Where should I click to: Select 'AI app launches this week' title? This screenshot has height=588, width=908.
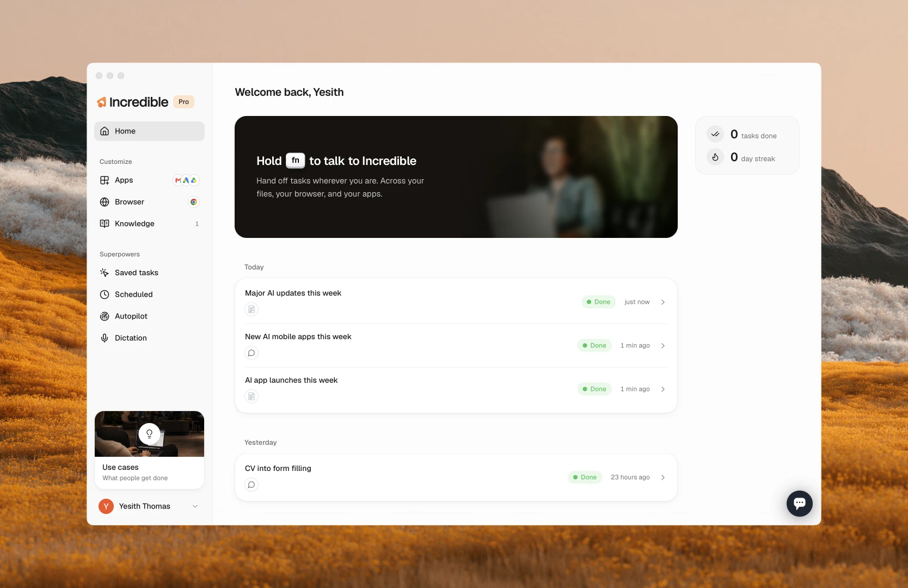[291, 381]
